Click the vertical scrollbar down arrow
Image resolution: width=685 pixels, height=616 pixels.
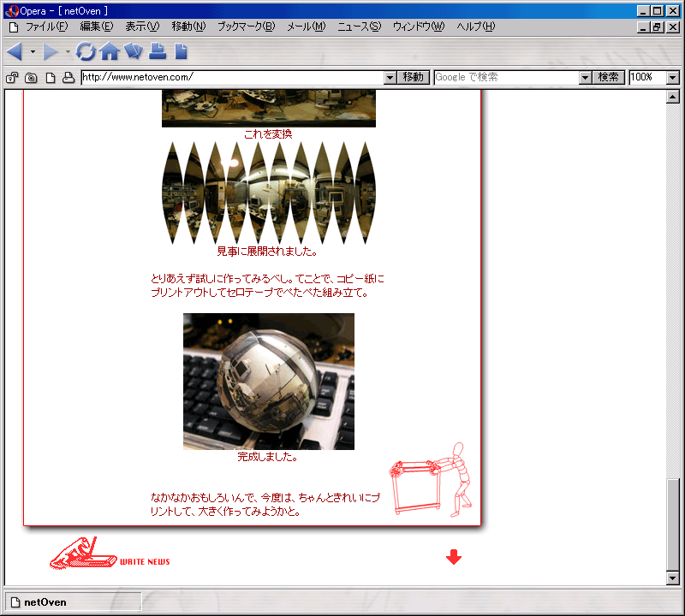(x=673, y=578)
